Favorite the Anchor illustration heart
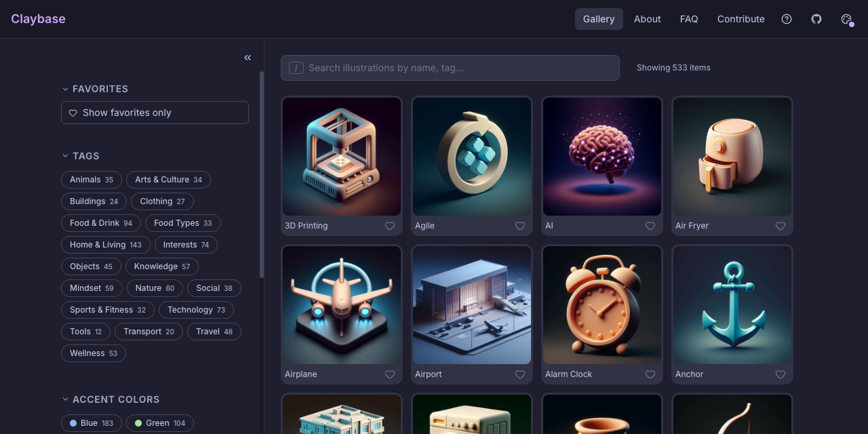The height and width of the screenshot is (434, 868). tap(781, 374)
